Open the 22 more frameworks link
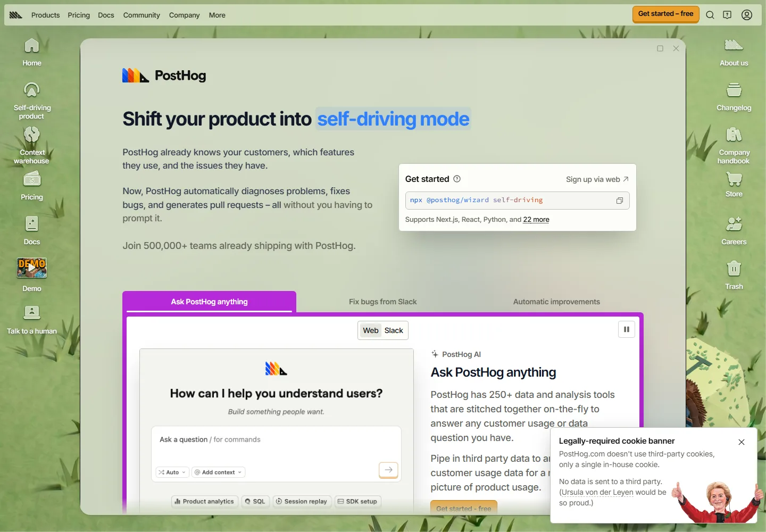The height and width of the screenshot is (532, 766). 536,220
